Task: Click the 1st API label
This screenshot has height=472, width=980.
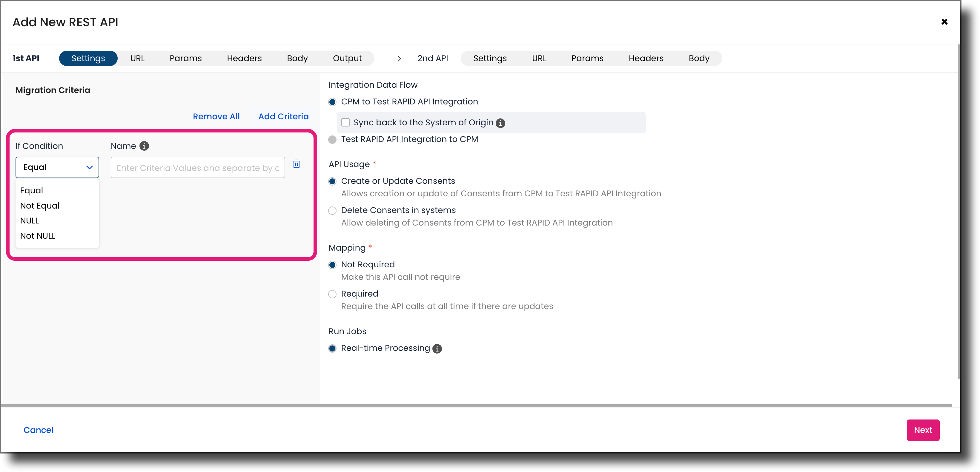Action: [x=26, y=58]
